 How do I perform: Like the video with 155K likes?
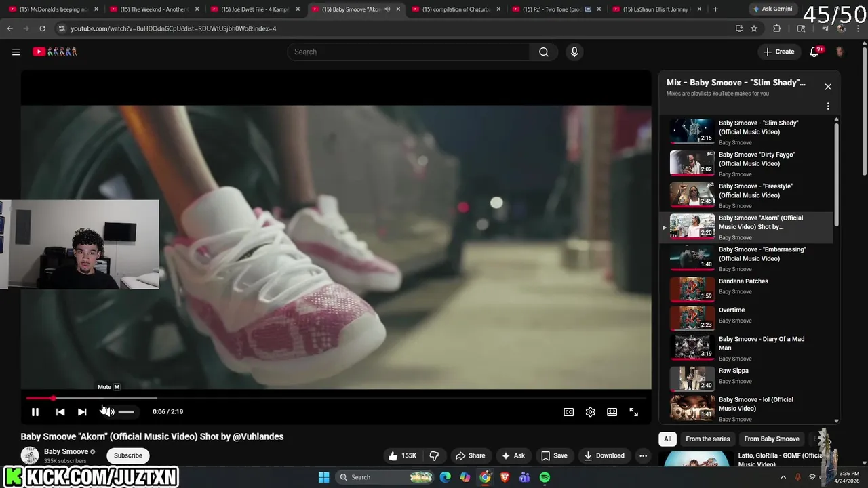coord(403,455)
